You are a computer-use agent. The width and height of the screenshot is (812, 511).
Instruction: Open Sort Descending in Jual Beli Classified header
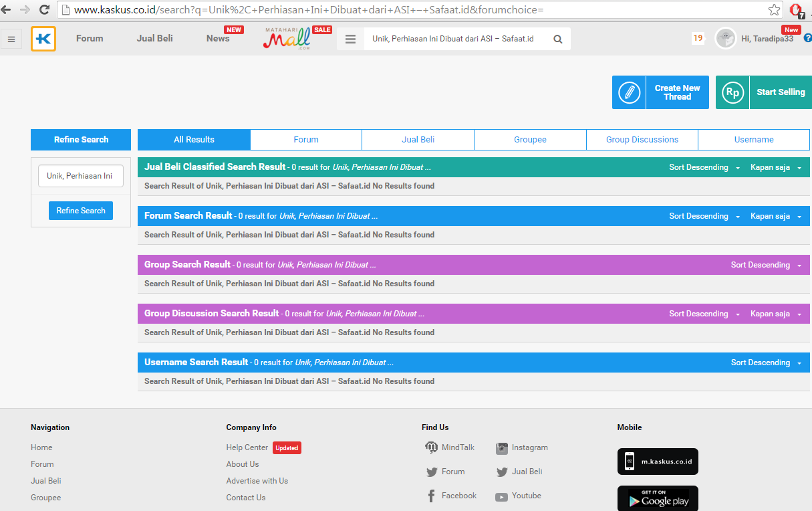click(x=704, y=167)
